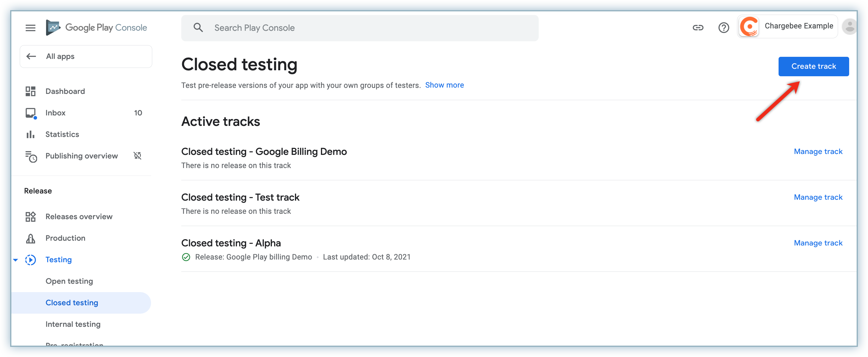868x357 pixels.
Task: Open Chargebee Example account switcher
Action: 788,26
